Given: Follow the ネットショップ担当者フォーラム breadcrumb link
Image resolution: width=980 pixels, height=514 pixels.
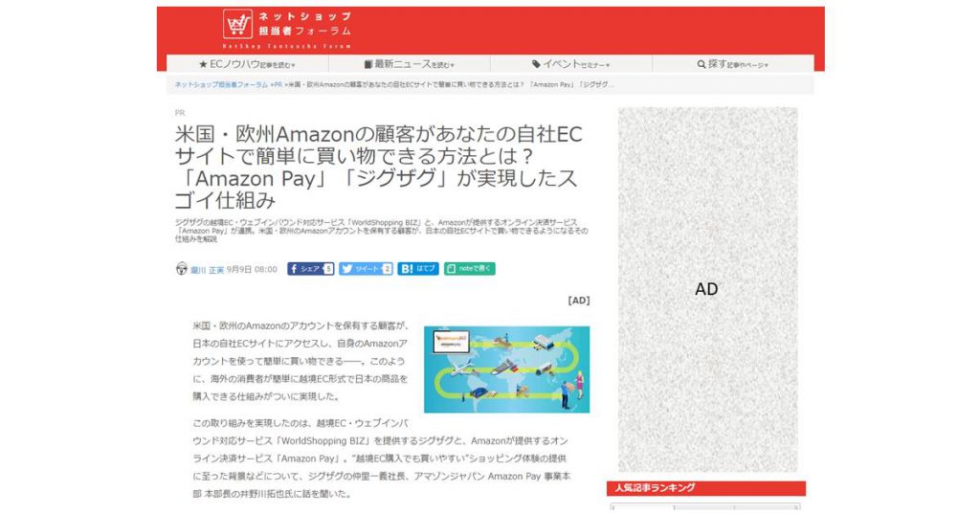Looking at the screenshot, I should point(221,84).
